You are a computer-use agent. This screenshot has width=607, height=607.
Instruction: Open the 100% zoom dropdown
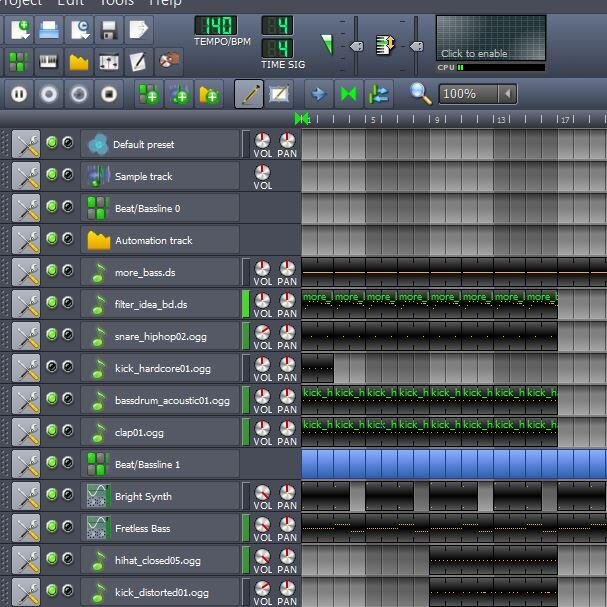(x=508, y=94)
